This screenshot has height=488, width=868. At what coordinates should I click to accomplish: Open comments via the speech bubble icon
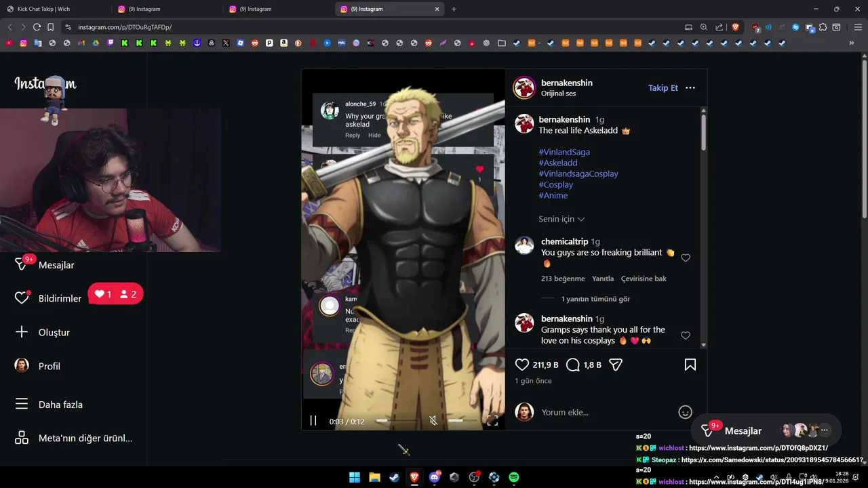coord(573,365)
